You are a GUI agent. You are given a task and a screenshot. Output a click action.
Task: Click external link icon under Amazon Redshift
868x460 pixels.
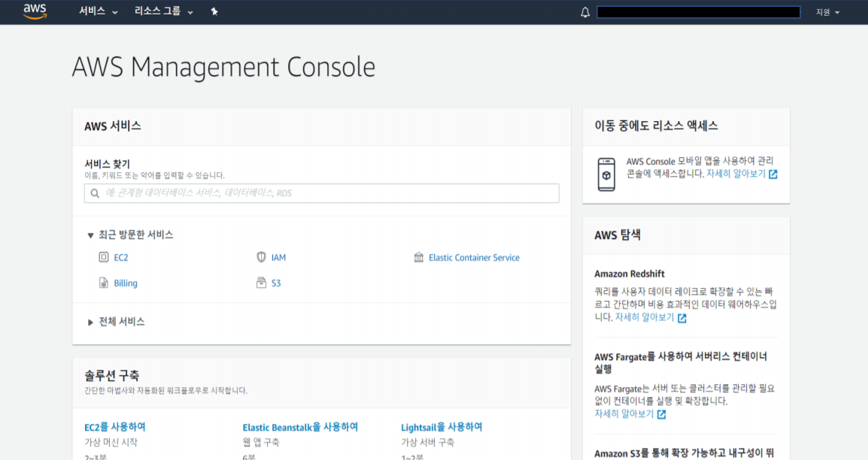682,318
